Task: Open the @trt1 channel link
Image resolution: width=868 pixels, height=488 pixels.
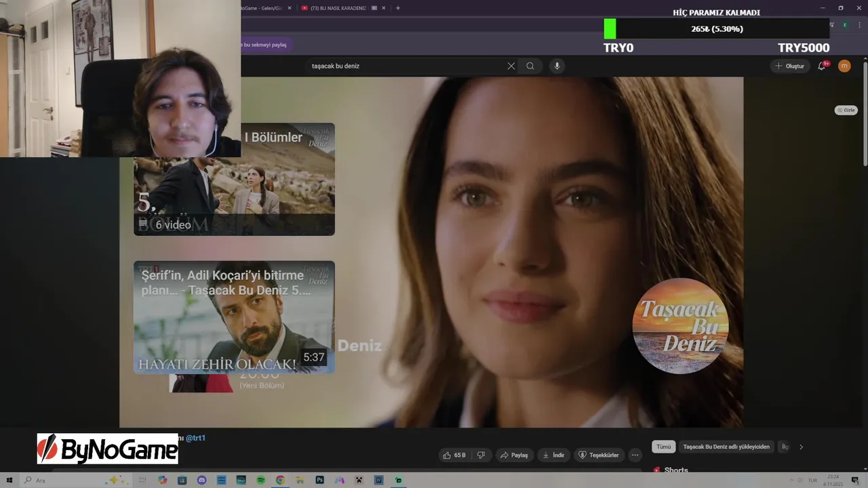Action: coord(195,438)
